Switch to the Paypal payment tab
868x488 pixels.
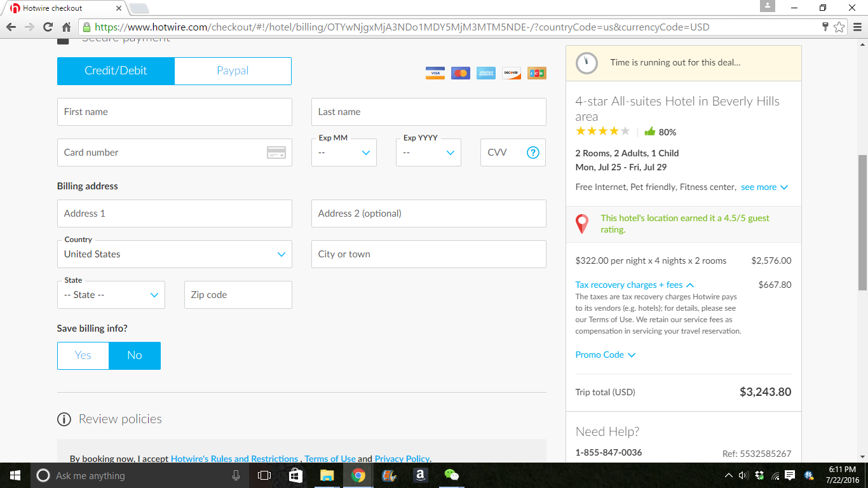(x=233, y=71)
